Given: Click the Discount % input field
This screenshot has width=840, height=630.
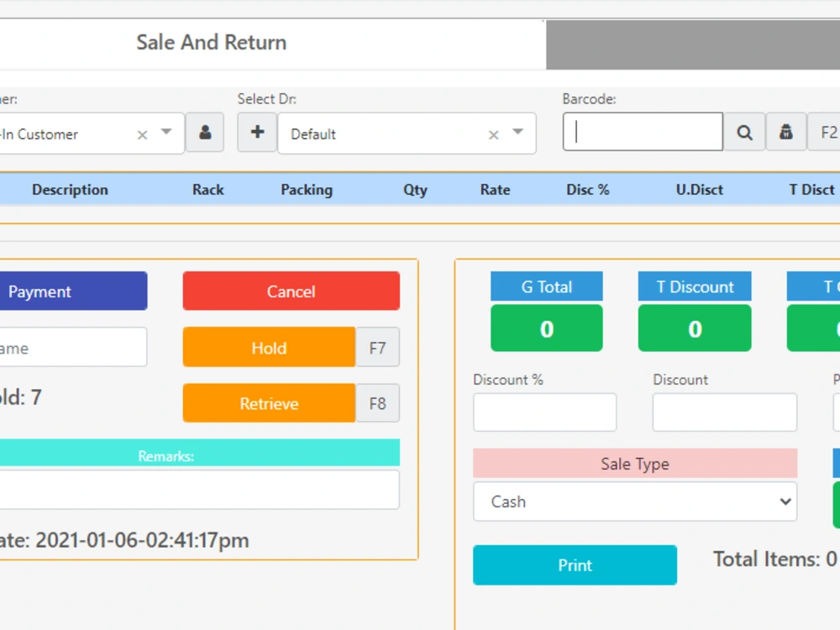Looking at the screenshot, I should pos(545,412).
